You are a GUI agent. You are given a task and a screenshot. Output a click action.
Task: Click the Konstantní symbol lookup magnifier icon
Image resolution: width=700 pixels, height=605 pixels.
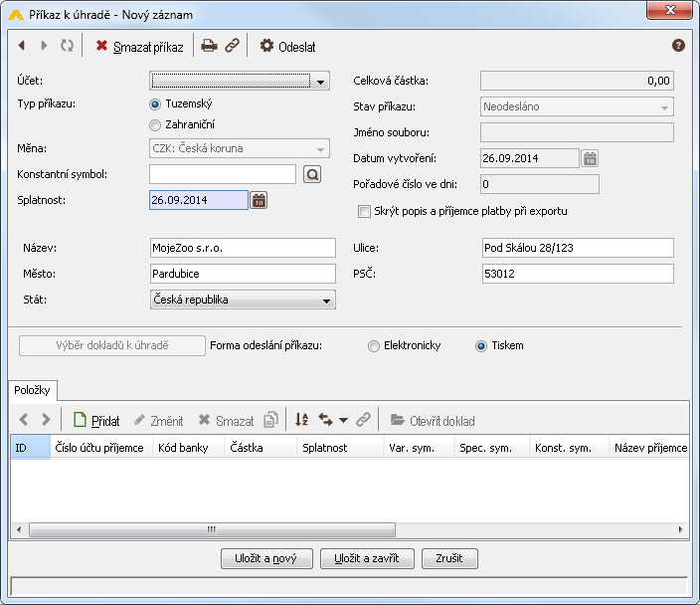[312, 174]
